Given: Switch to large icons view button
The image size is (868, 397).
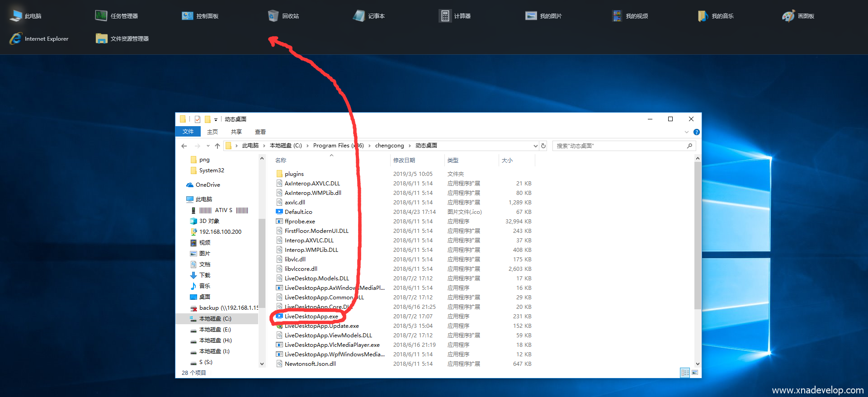Looking at the screenshot, I should click(695, 373).
